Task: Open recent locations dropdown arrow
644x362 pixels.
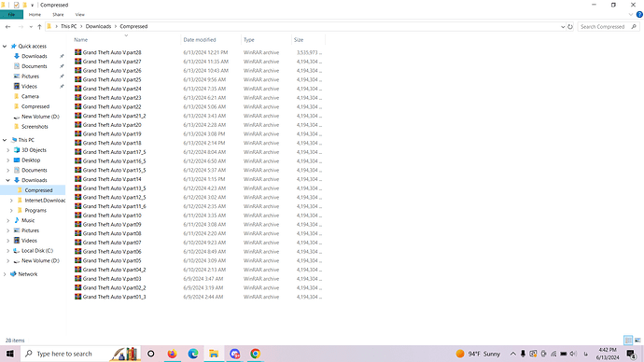Action: (x=31, y=27)
